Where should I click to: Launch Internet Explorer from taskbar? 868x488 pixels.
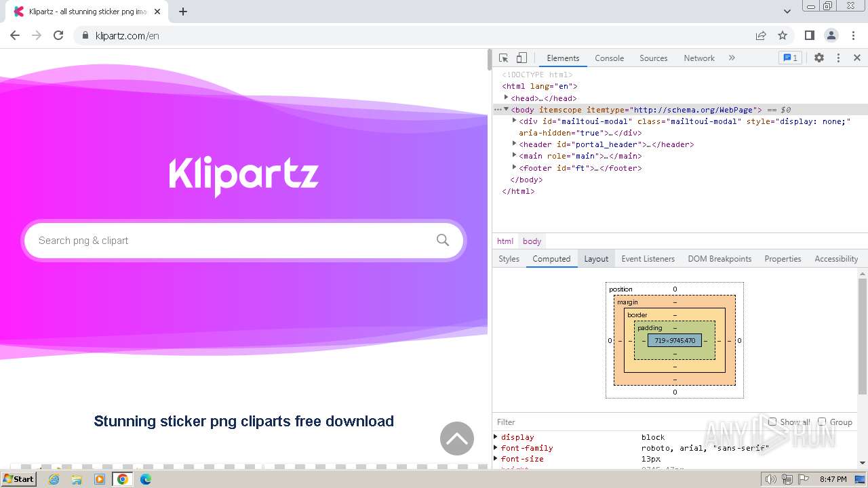point(54,479)
